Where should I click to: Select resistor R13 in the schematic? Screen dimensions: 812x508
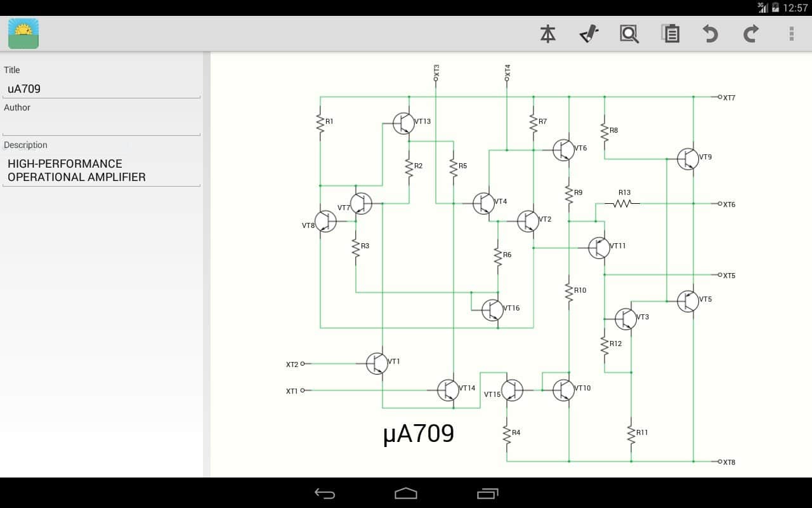tap(622, 203)
